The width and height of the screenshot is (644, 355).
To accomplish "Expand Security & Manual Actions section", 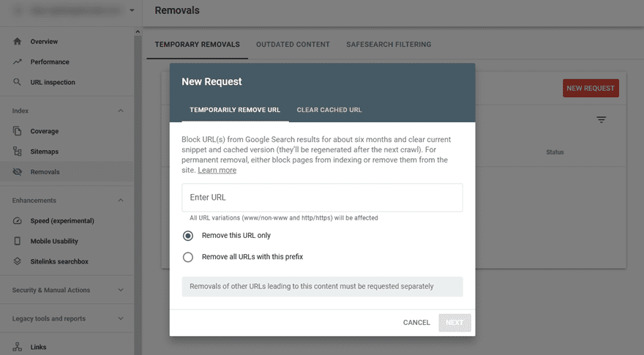I will click(x=121, y=290).
